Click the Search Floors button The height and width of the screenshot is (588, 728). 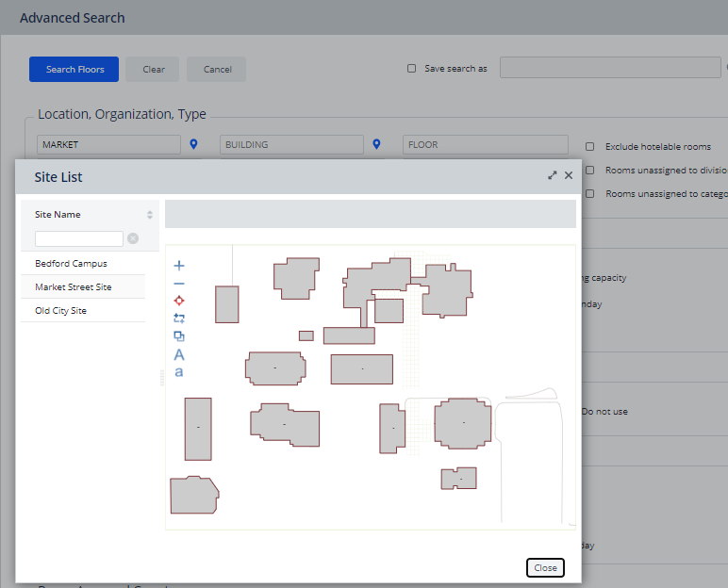click(x=74, y=69)
